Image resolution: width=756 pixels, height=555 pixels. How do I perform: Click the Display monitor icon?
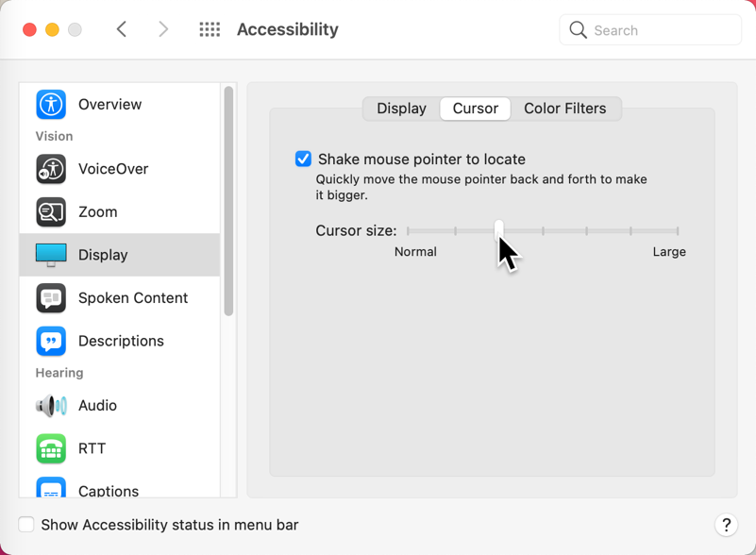coord(51,255)
